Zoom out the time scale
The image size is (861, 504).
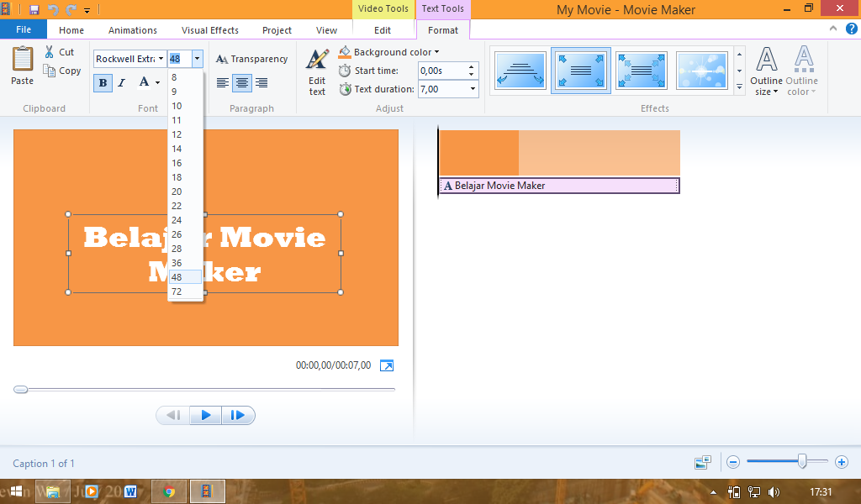(x=733, y=462)
